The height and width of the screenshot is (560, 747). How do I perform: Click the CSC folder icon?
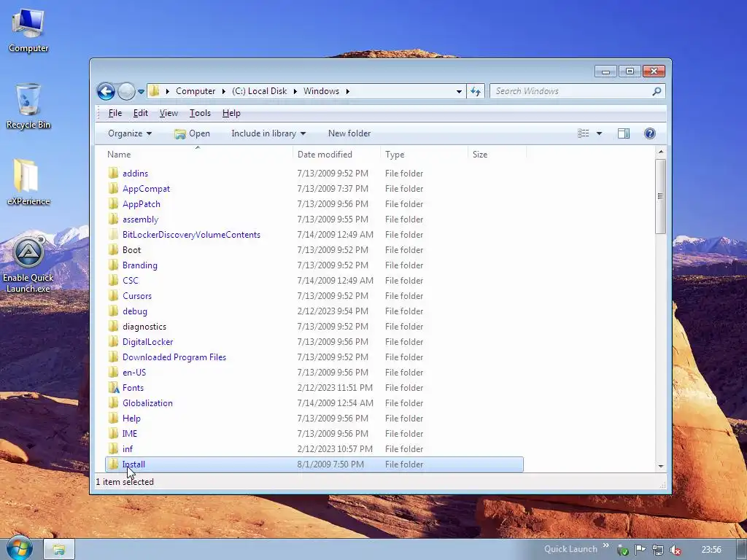click(x=113, y=281)
